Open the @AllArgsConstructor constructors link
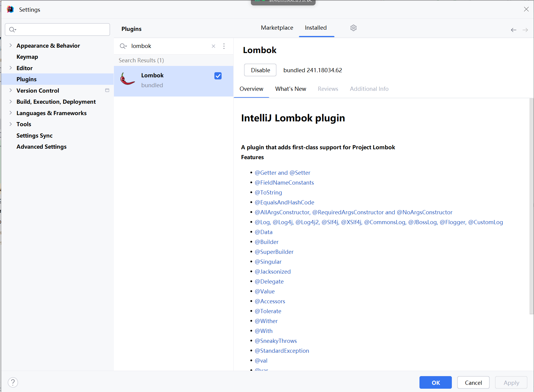 (354, 212)
